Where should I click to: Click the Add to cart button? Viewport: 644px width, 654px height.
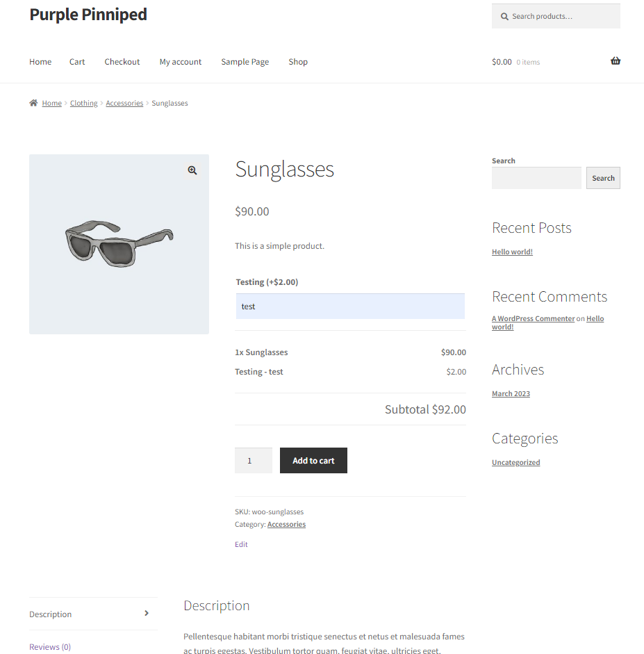point(313,460)
